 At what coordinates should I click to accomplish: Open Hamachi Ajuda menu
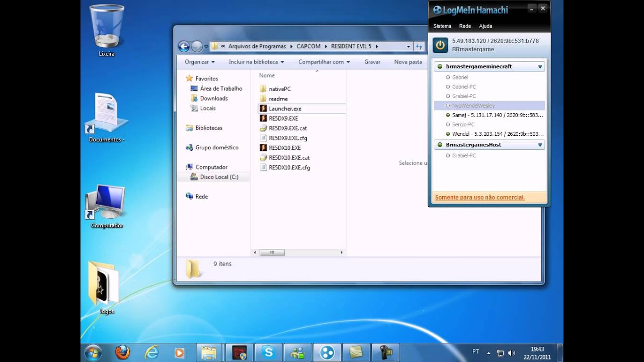(x=486, y=26)
